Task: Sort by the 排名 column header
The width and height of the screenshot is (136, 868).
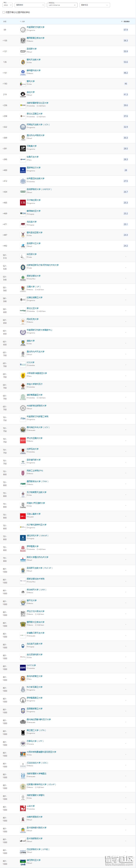Action: point(5,21)
